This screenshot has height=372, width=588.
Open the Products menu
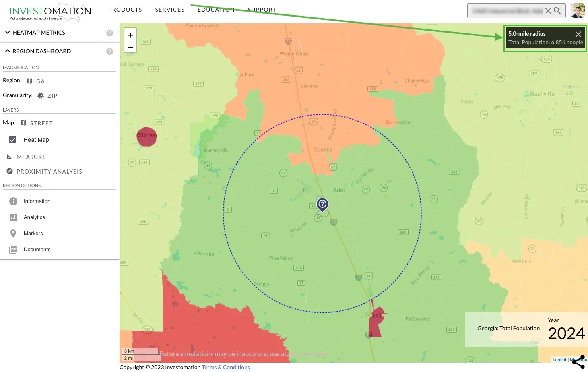click(125, 9)
